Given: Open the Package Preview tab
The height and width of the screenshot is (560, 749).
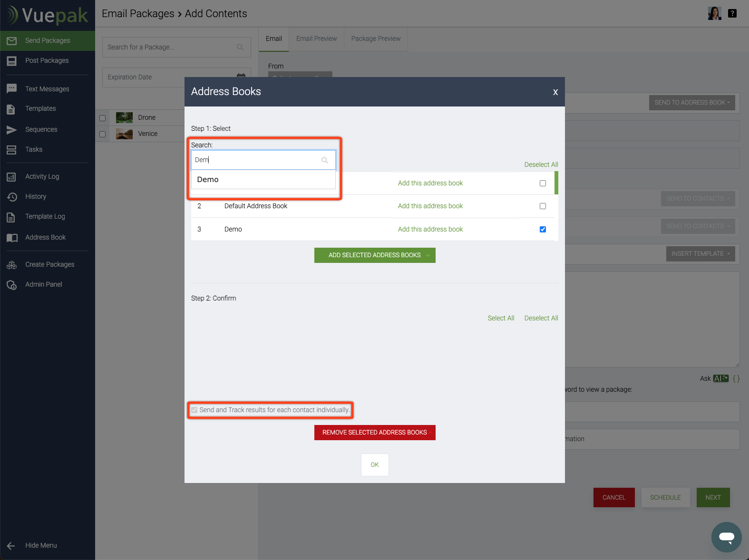Looking at the screenshot, I should pos(376,39).
